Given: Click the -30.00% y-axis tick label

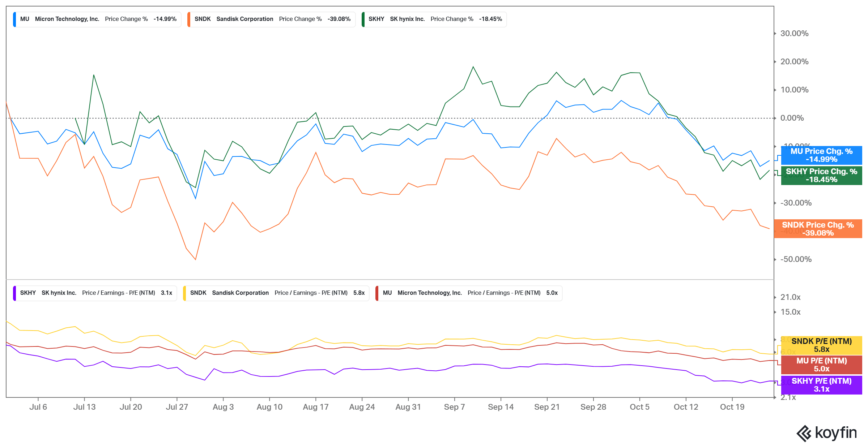Looking at the screenshot, I should [796, 203].
